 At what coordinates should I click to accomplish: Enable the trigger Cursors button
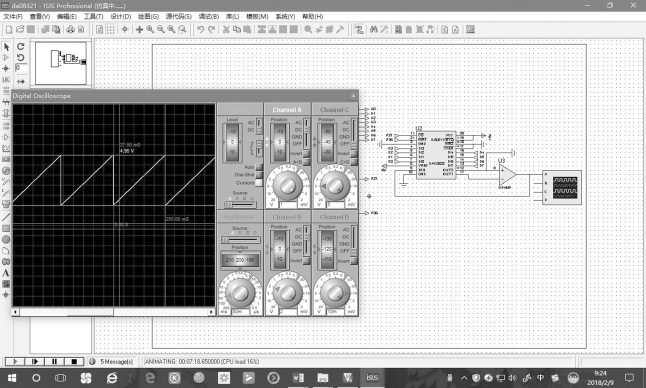coord(259,182)
